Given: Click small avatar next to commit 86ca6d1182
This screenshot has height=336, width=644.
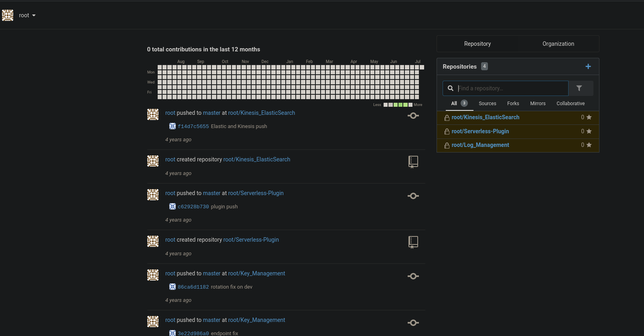Looking at the screenshot, I should [173, 287].
